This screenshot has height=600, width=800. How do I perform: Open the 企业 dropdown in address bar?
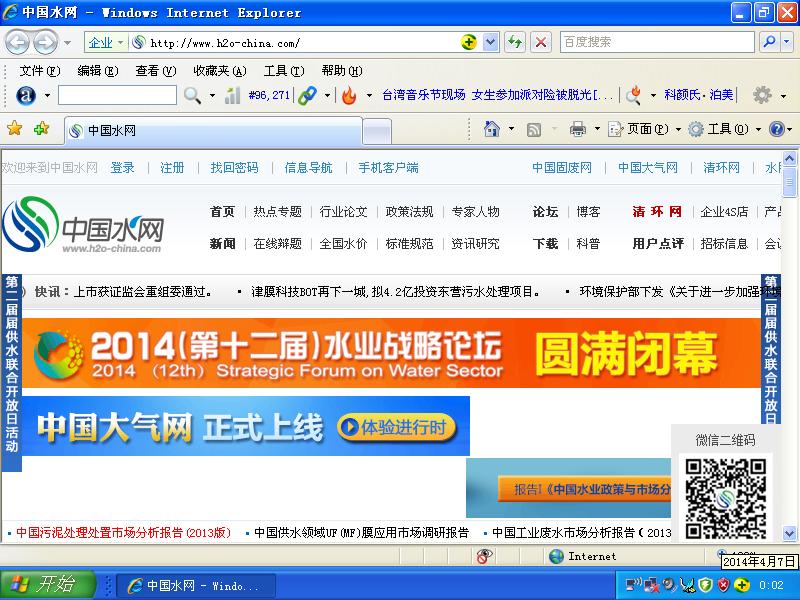click(106, 42)
